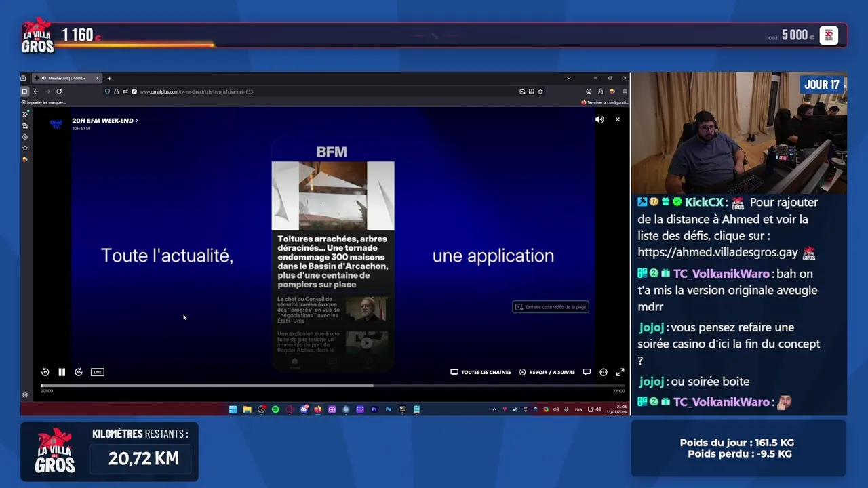Open Revoir / À suivre panel
The width and height of the screenshot is (868, 488).
[x=547, y=372]
